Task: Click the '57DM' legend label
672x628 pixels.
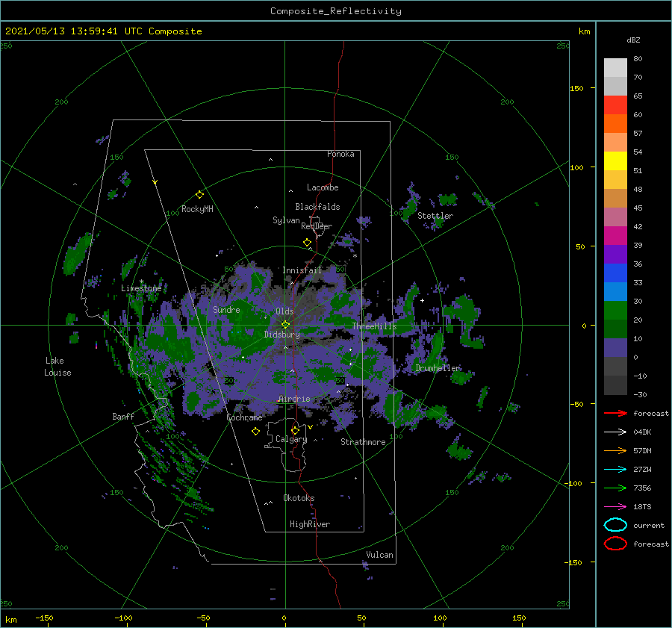Action: 642,450
